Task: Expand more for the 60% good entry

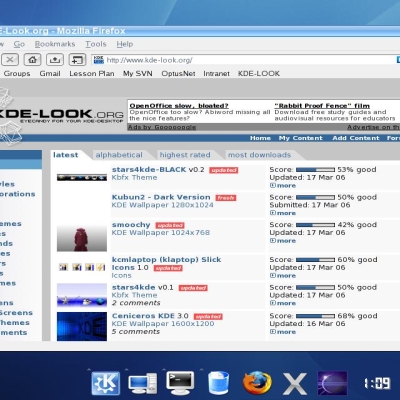Action: pyautogui.click(x=283, y=276)
